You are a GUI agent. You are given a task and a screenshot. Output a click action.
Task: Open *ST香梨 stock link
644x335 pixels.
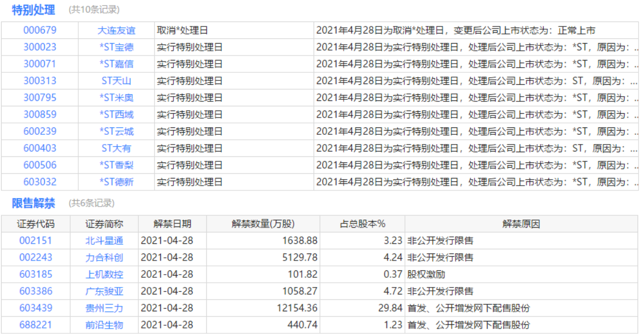[117, 165]
